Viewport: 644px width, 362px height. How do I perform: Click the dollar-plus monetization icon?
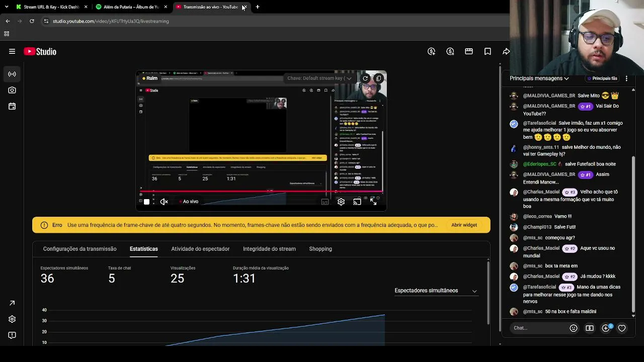click(431, 51)
